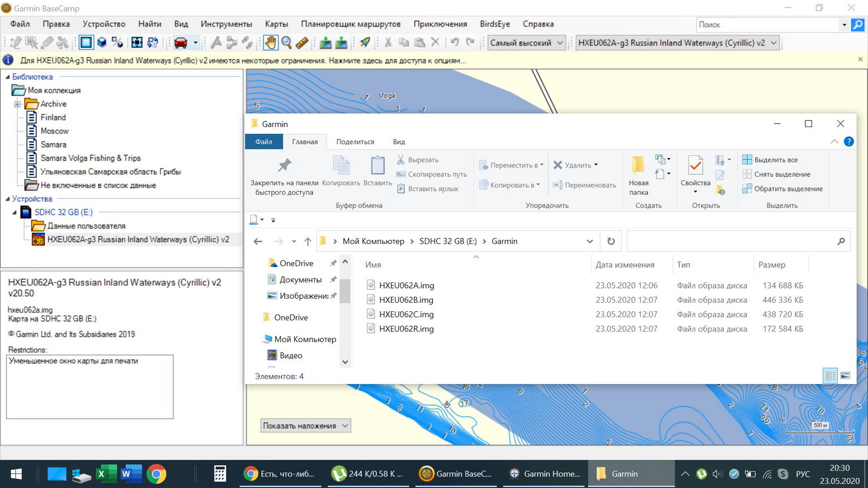Click the New track footprints tool icon
Viewport: 868px width, 488px height.
[247, 42]
